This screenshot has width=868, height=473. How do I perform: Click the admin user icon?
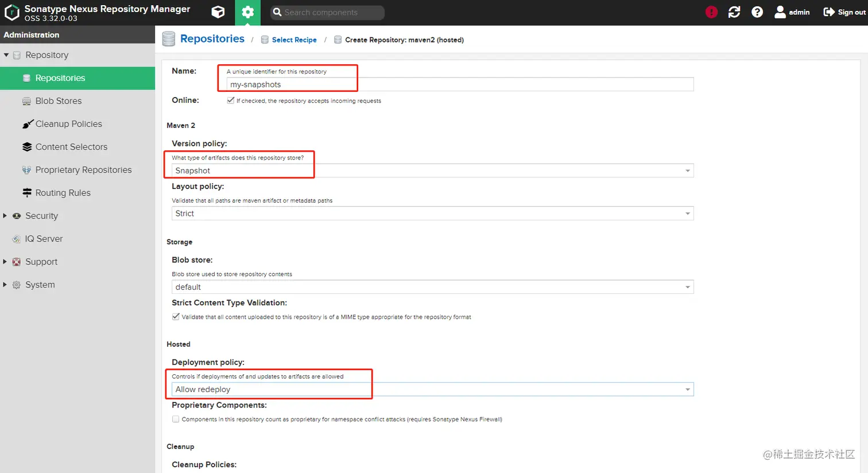pyautogui.click(x=780, y=12)
